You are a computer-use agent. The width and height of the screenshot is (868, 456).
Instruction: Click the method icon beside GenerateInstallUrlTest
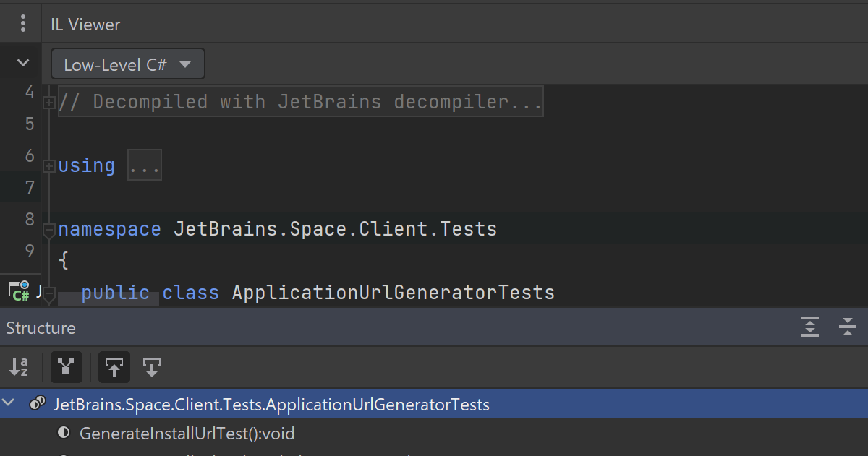pyautogui.click(x=64, y=434)
